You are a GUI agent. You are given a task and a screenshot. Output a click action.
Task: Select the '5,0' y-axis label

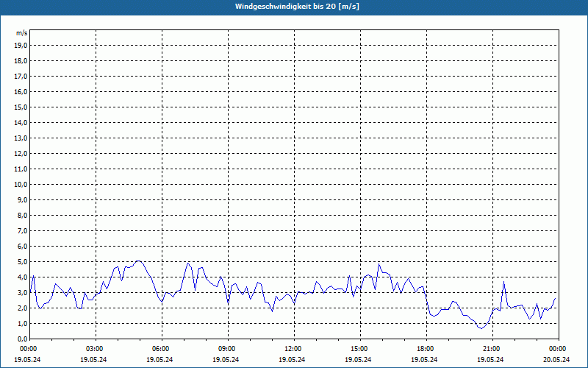pos(23,261)
